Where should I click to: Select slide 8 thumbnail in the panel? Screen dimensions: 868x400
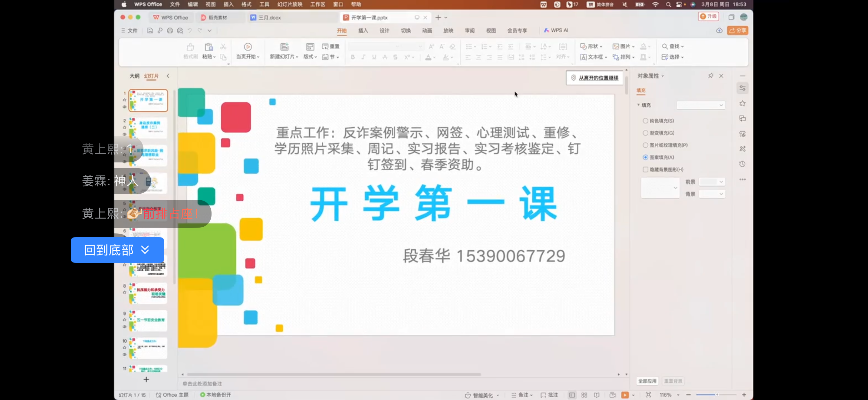[x=148, y=293]
